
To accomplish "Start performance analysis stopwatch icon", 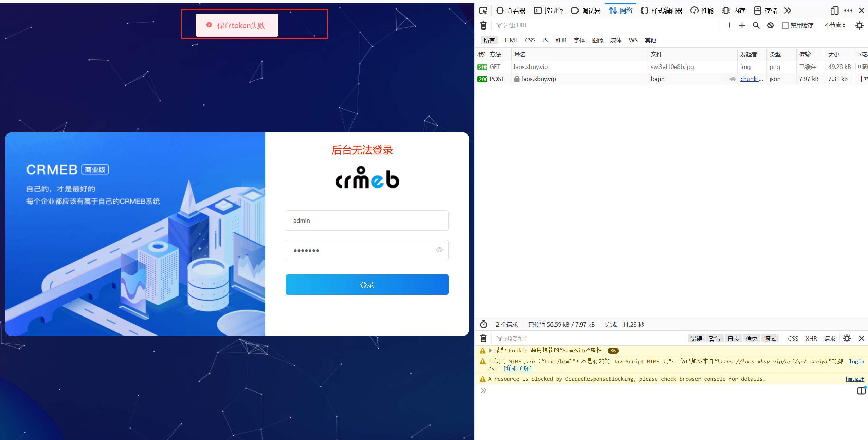I will (484, 325).
